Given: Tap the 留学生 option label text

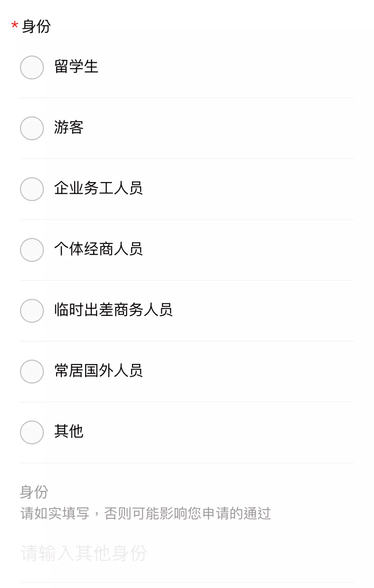Looking at the screenshot, I should [76, 66].
